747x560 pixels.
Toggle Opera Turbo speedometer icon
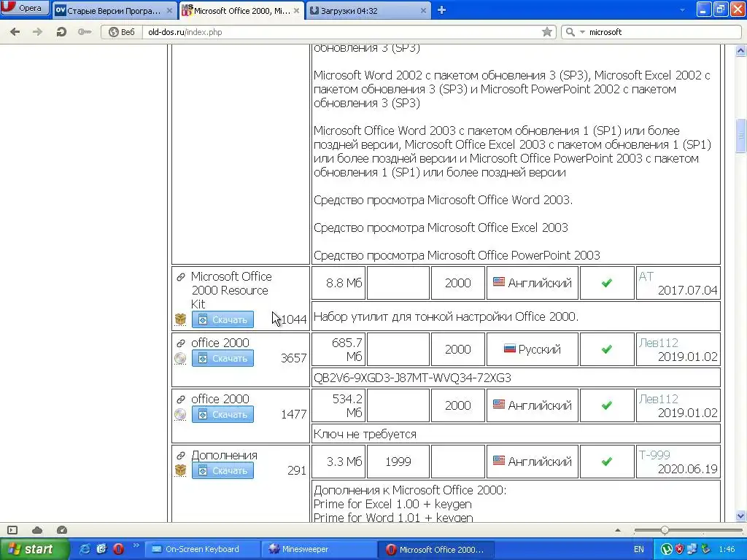pos(62,530)
